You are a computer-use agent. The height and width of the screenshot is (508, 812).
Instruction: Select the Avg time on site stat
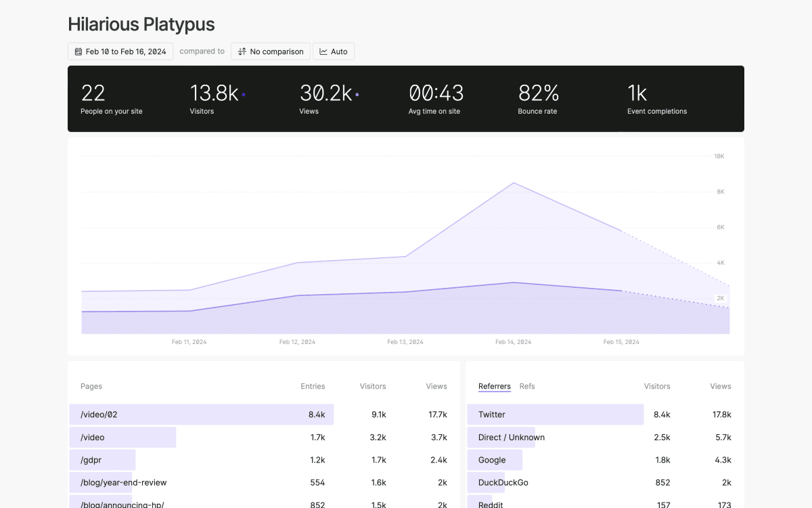pos(436,99)
